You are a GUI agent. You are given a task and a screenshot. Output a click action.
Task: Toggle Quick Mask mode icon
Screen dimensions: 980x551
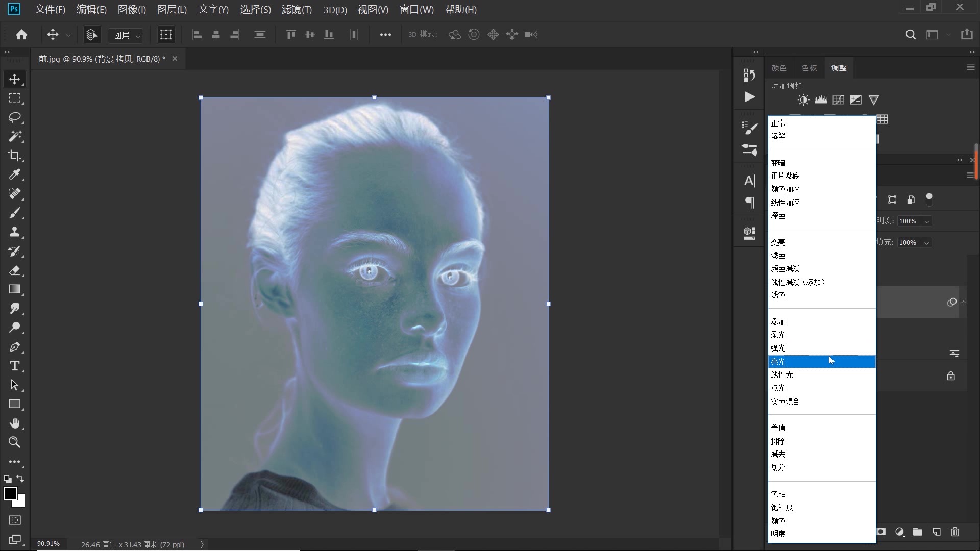pyautogui.click(x=15, y=520)
